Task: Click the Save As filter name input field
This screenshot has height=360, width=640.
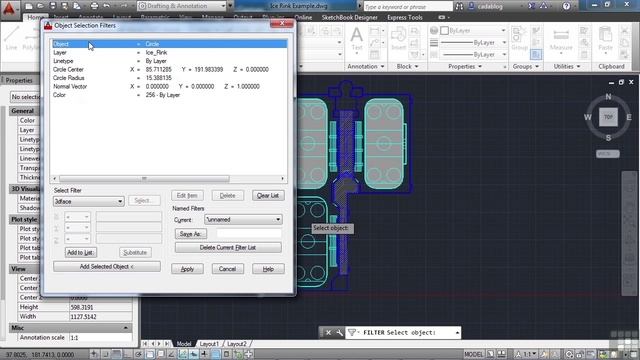Action: click(x=249, y=234)
